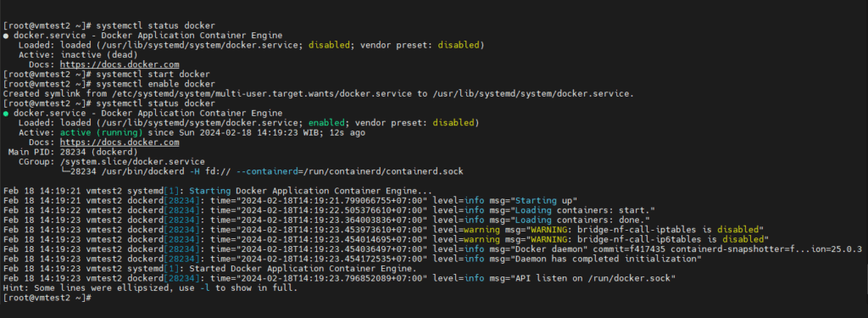Select 'Starting Docker Application Container Engine...' log message
Viewport: 868px width, 318px height.
click(x=310, y=191)
